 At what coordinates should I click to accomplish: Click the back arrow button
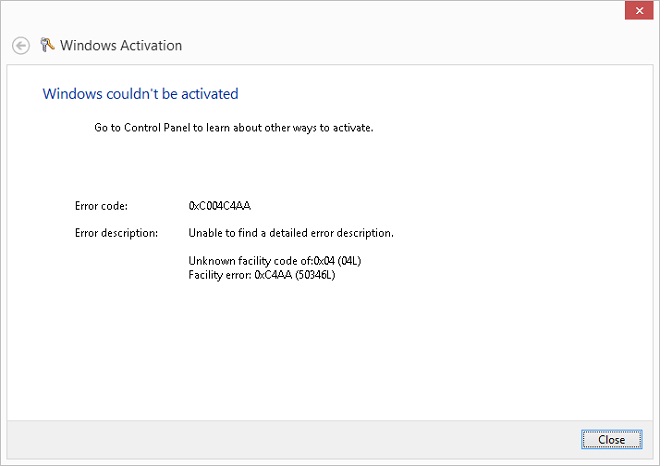pos(20,46)
